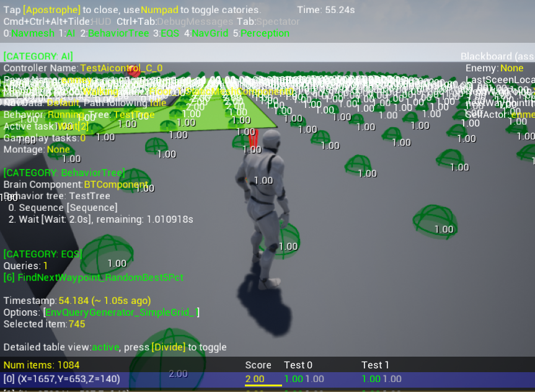This screenshot has height=392, width=535.
Task: Click the yellow [Apostrophe] key hint
Action: pyautogui.click(x=52, y=10)
